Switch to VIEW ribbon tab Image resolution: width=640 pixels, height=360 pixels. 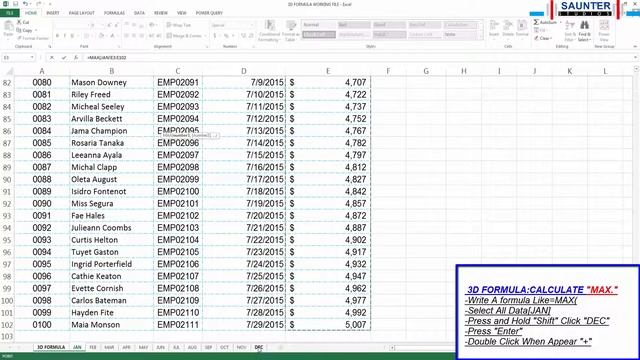pos(182,13)
